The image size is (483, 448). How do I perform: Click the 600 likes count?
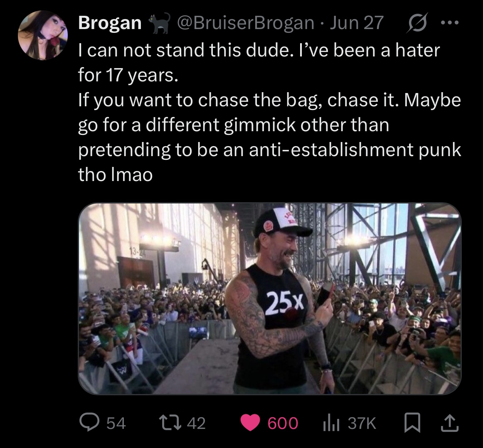pyautogui.click(x=283, y=423)
